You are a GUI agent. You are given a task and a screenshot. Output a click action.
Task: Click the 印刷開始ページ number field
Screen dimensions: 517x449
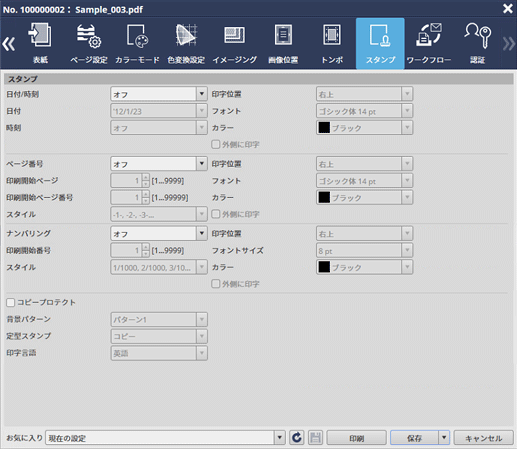coord(126,181)
